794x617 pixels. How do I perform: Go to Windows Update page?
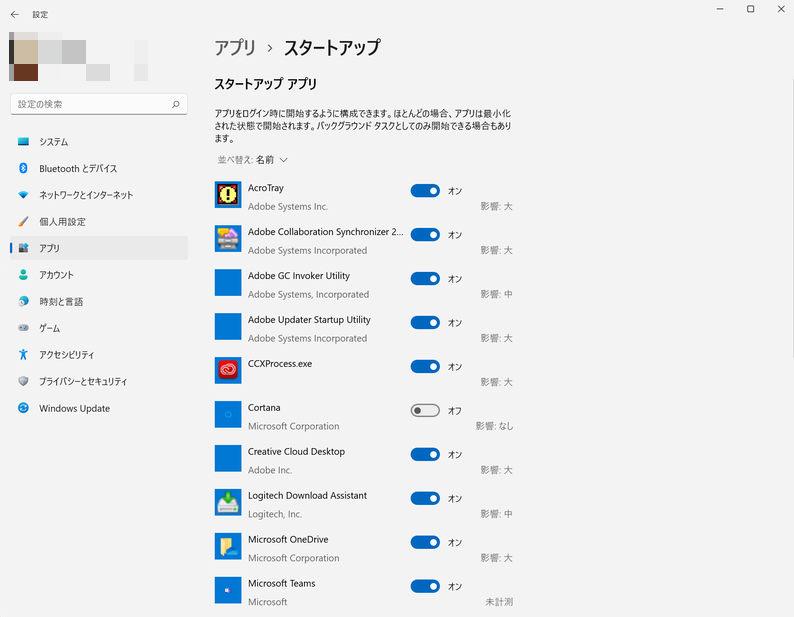pos(99,408)
